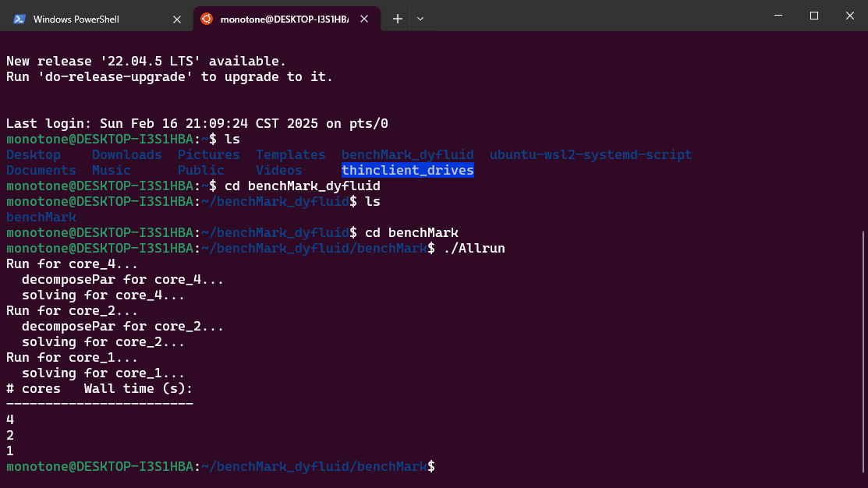868x488 pixels.
Task: Click the terminal vertical scrollbar thumb
Action: pyautogui.click(x=864, y=353)
